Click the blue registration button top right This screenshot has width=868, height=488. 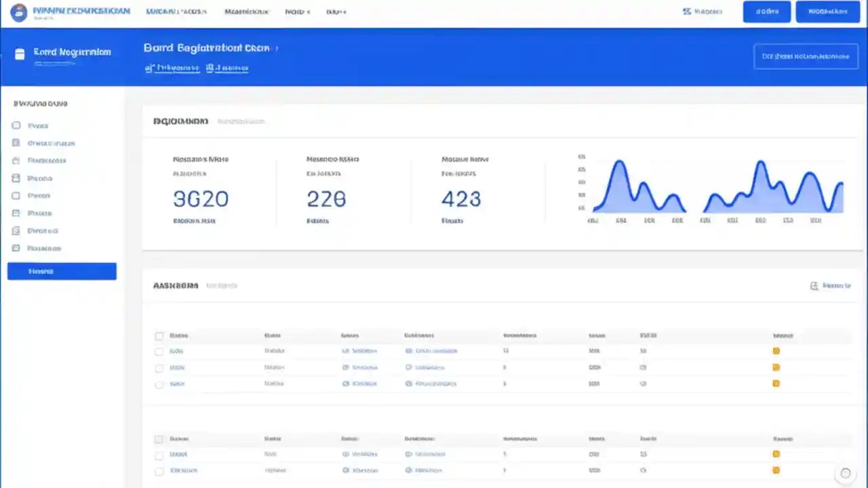click(x=827, y=12)
